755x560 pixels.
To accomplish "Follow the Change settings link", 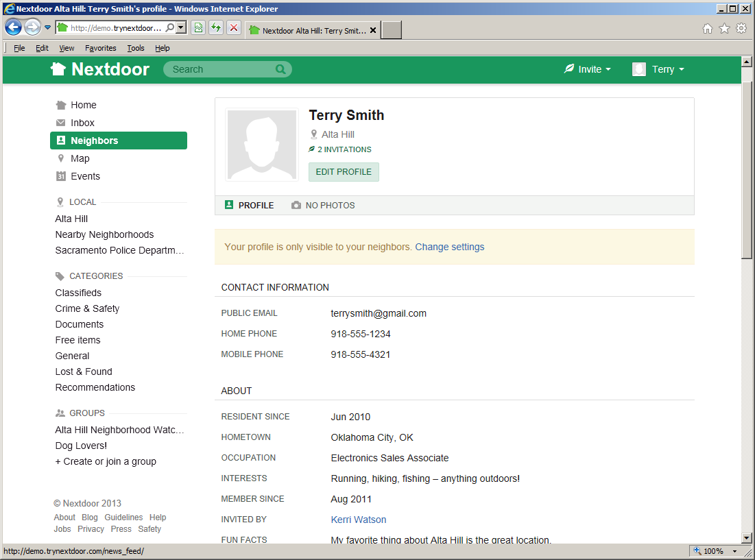I will point(449,247).
